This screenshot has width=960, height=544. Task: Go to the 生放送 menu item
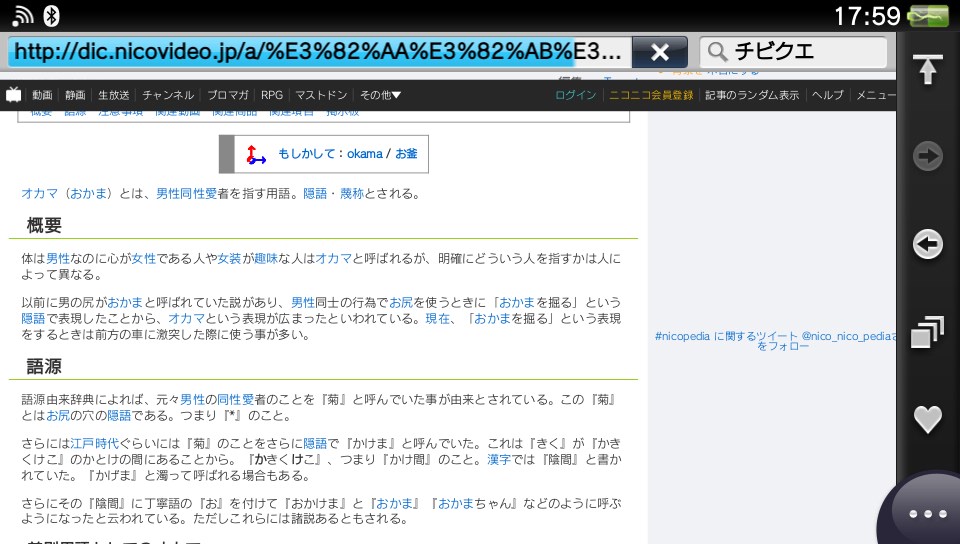pos(113,95)
